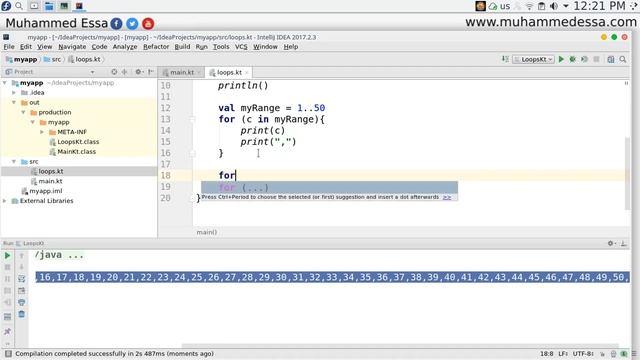Click myapp in the navigation breadcrumb

[21, 59]
